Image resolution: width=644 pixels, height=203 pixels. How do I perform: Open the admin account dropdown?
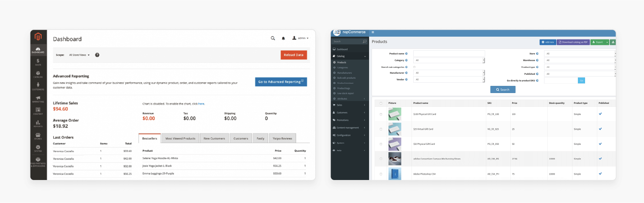[x=300, y=38]
